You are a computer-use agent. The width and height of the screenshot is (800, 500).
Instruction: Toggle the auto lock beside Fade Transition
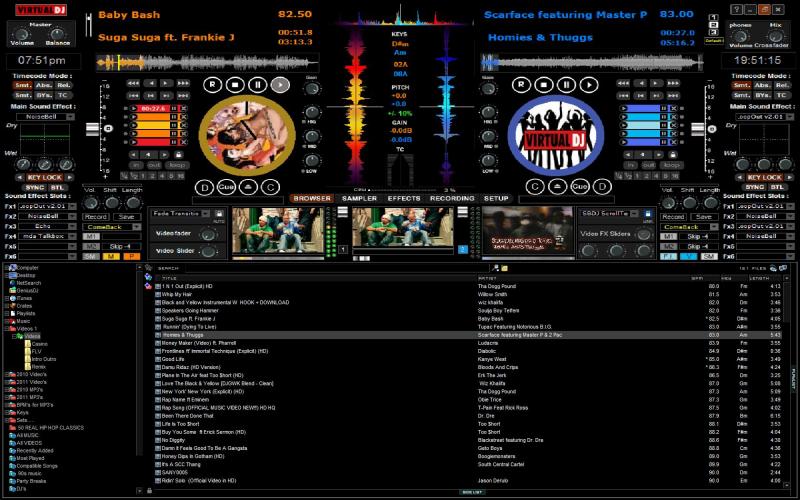pos(219,214)
